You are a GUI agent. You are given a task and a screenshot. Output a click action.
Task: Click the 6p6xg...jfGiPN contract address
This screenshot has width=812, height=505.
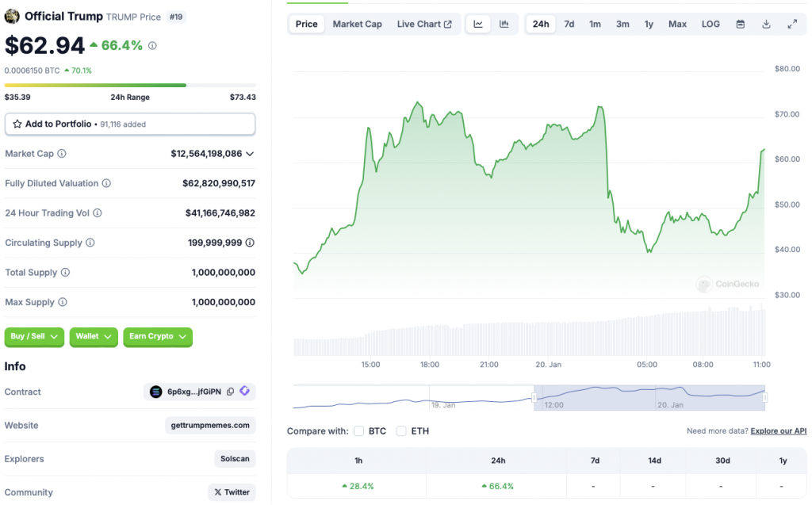pyautogui.click(x=194, y=392)
